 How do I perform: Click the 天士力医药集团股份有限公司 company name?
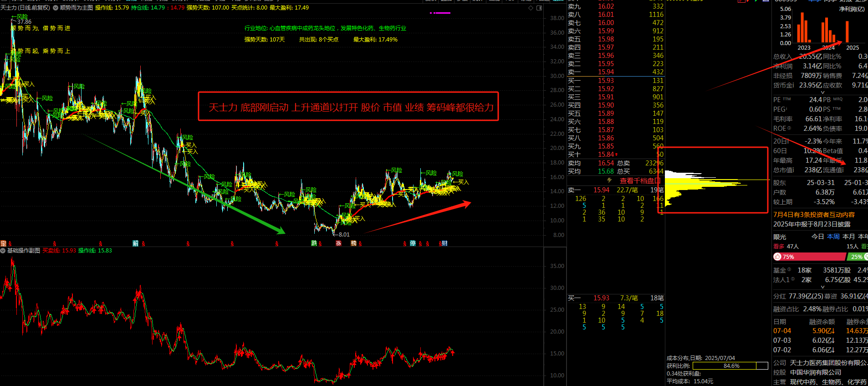[829, 363]
